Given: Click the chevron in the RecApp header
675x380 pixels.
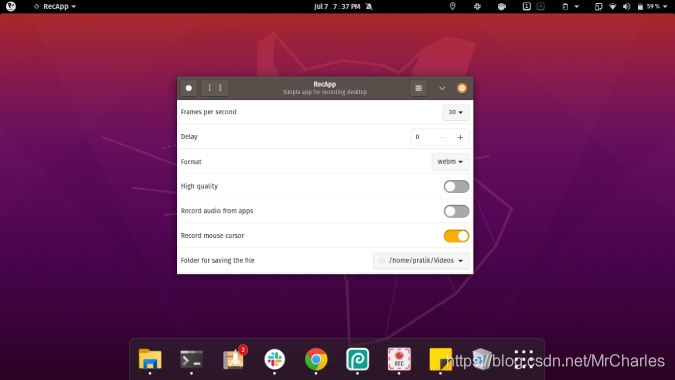Looking at the screenshot, I should [x=442, y=88].
